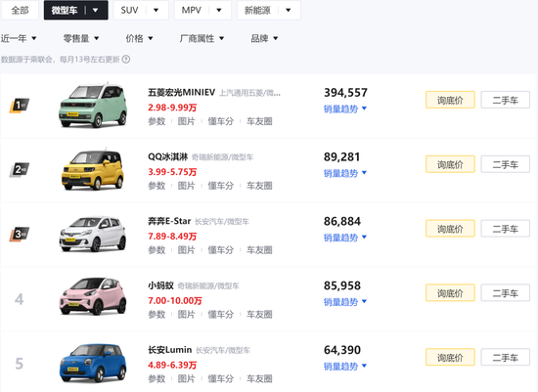
Task: Open the 长安Lumin model title
Action: (170, 350)
